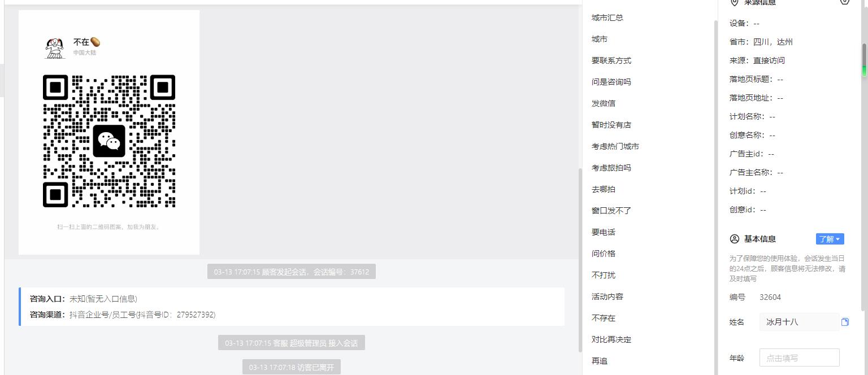
Task: Click the 超级管理员 接入会话 system message
Action: pos(292,343)
